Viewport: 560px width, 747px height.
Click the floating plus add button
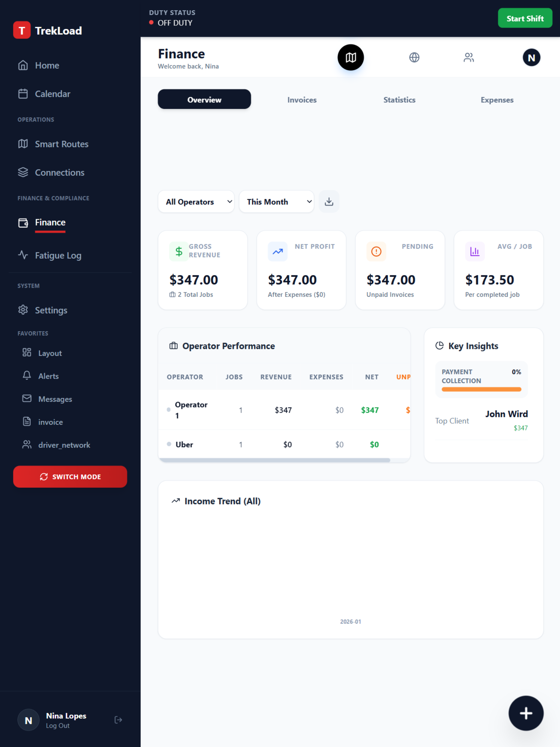526,713
